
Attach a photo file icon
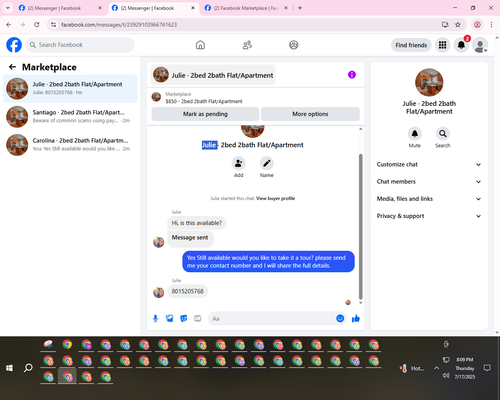tap(170, 319)
